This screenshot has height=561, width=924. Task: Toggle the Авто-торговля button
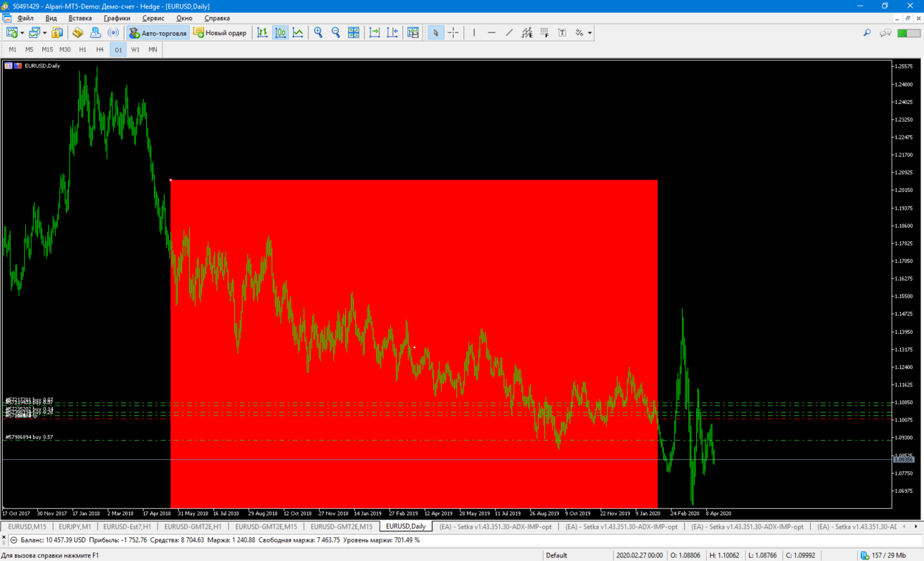click(158, 33)
